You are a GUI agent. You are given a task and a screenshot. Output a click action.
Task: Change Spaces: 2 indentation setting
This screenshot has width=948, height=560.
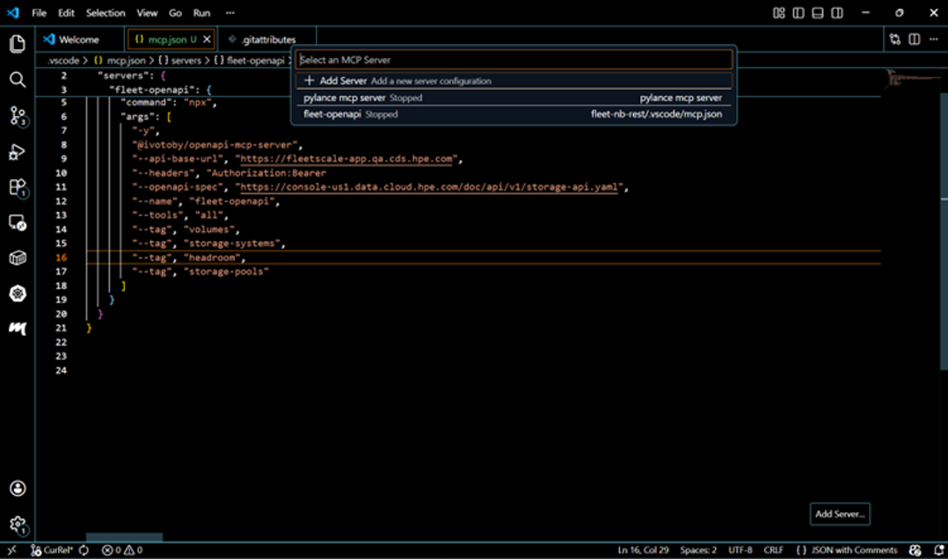coord(697,549)
